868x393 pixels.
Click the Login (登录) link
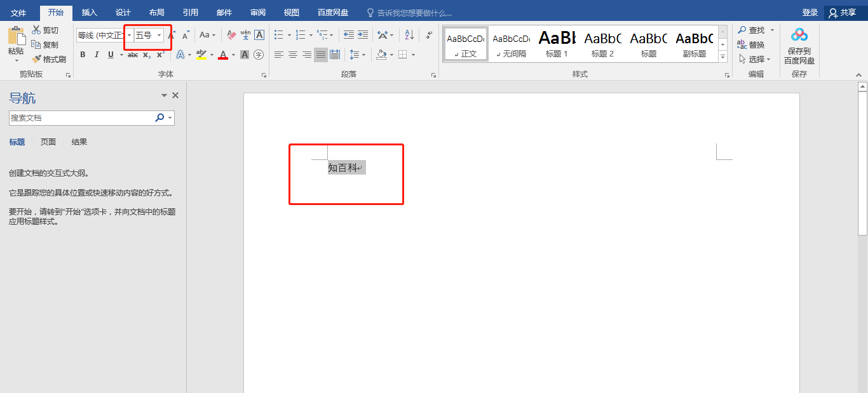(x=810, y=13)
